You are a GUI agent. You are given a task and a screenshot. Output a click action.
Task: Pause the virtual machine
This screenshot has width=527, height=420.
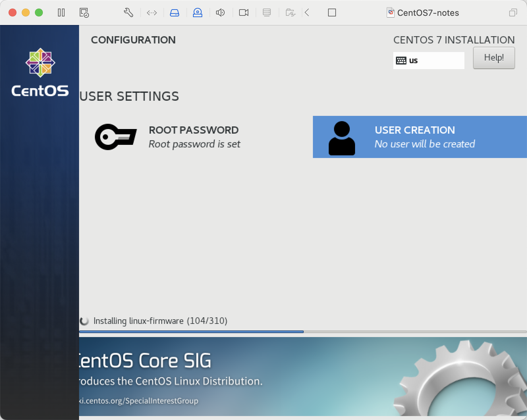tap(61, 13)
